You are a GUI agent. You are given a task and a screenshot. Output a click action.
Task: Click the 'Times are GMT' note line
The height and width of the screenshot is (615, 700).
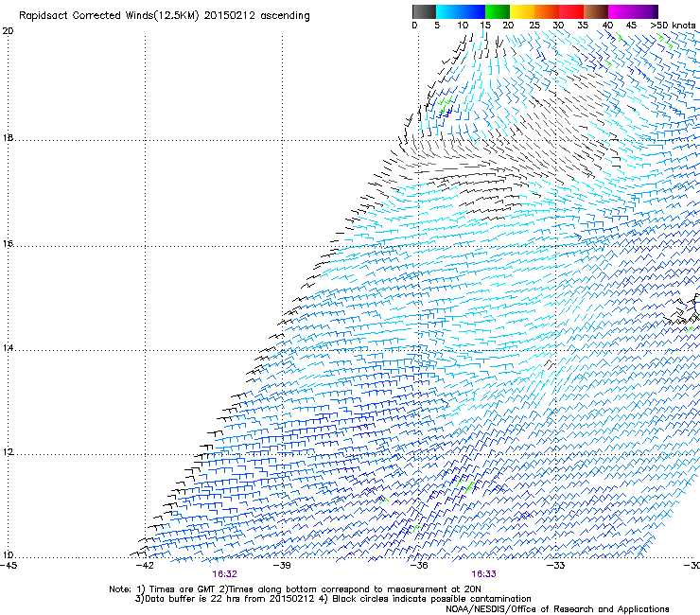tap(295, 589)
